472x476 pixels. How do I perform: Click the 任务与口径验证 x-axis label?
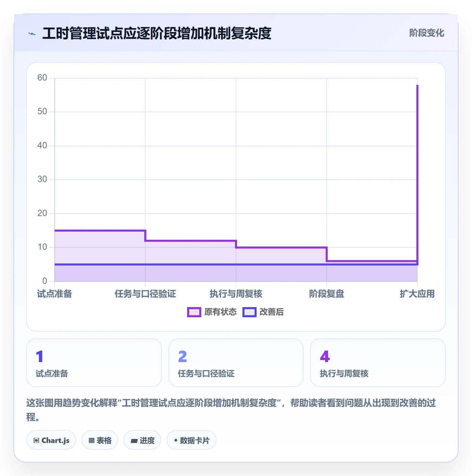[145, 294]
